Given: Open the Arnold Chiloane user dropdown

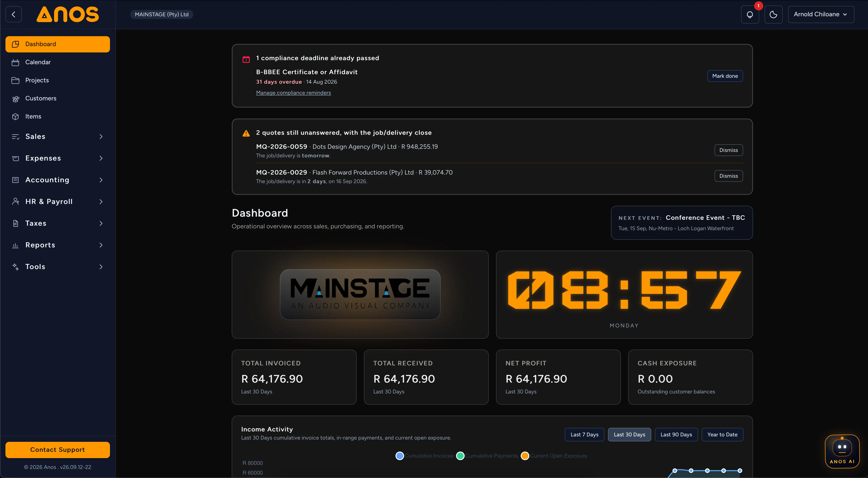Looking at the screenshot, I should 821,14.
